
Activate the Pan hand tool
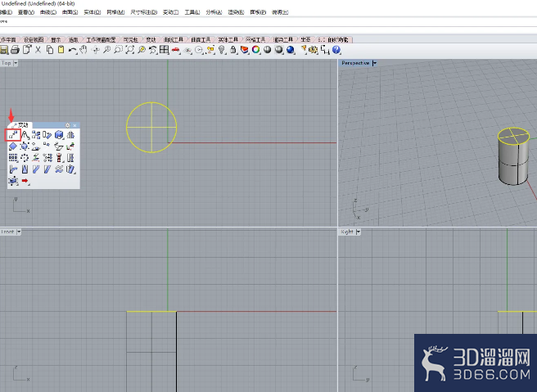pyautogui.click(x=83, y=50)
